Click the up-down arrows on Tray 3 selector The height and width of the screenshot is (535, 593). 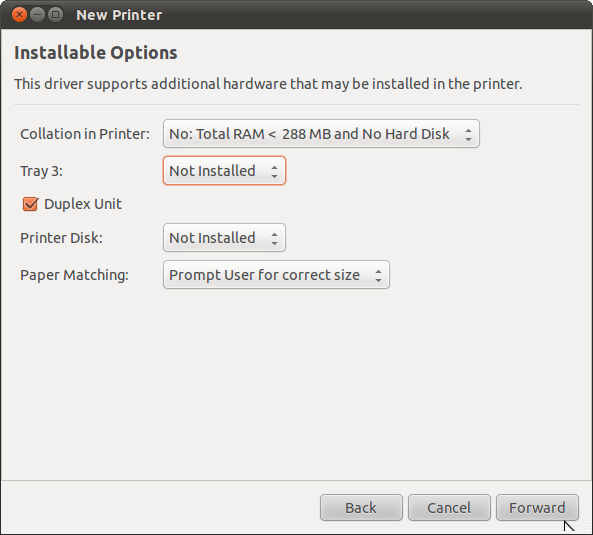pos(274,171)
